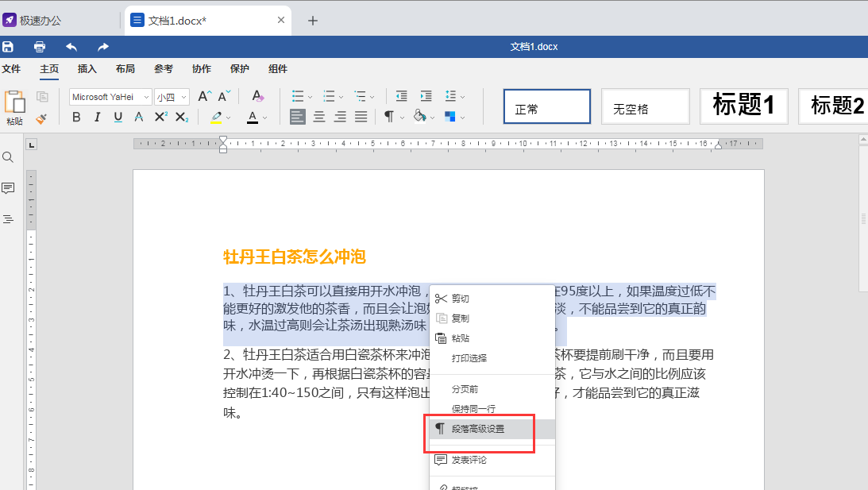Toggle subscript formatting
This screenshot has height=490, width=868.
click(182, 117)
